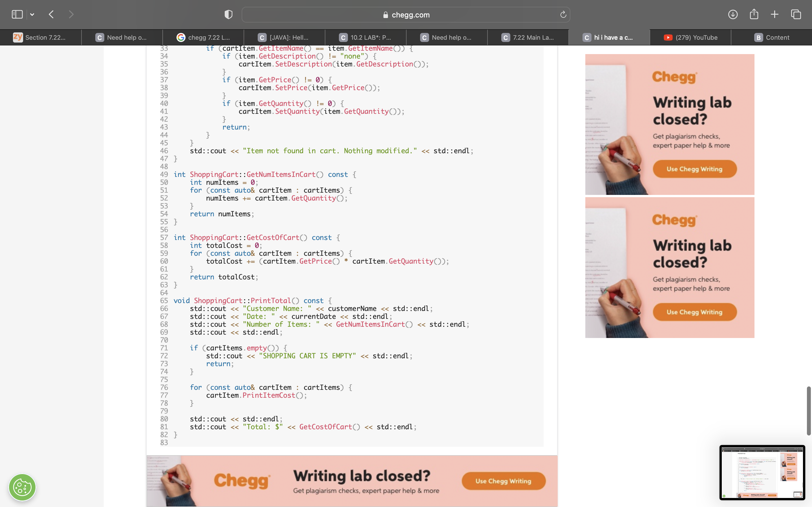Image resolution: width=812 pixels, height=507 pixels.
Task: Navigate forward in browser history
Action: pos(71,14)
